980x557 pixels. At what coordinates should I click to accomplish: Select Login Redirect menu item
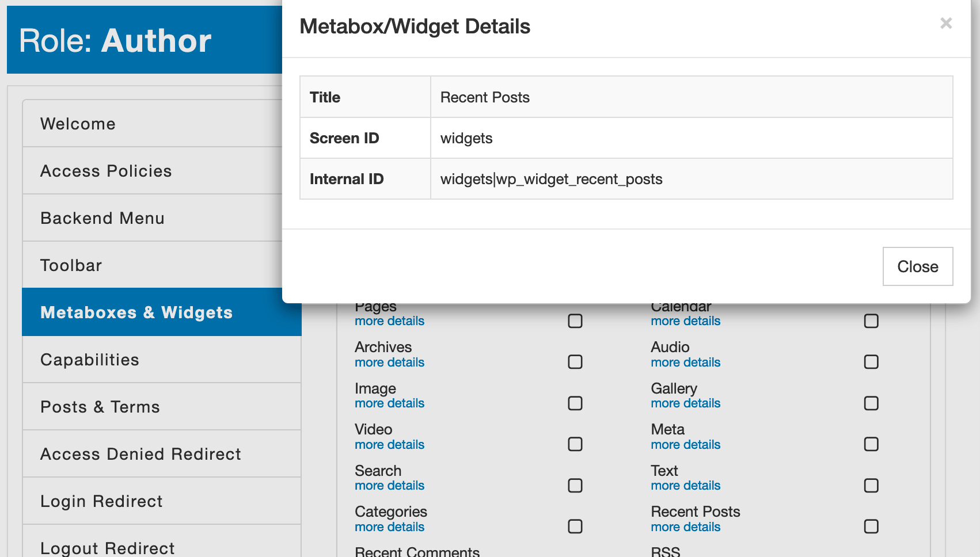coord(161,501)
